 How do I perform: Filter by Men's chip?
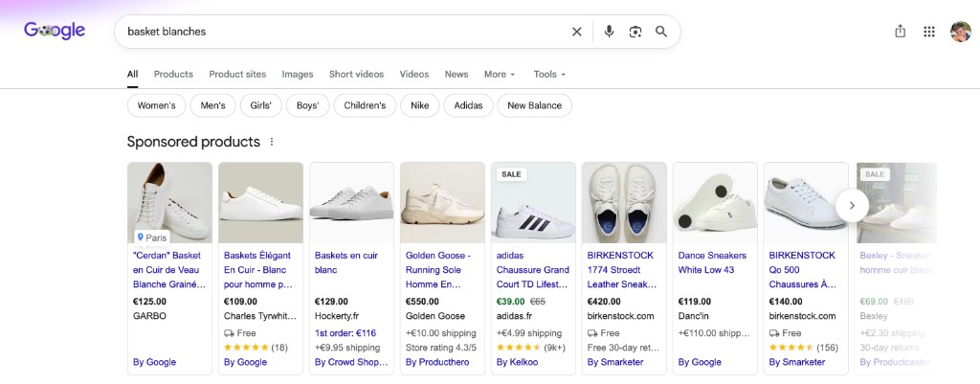coord(212,105)
